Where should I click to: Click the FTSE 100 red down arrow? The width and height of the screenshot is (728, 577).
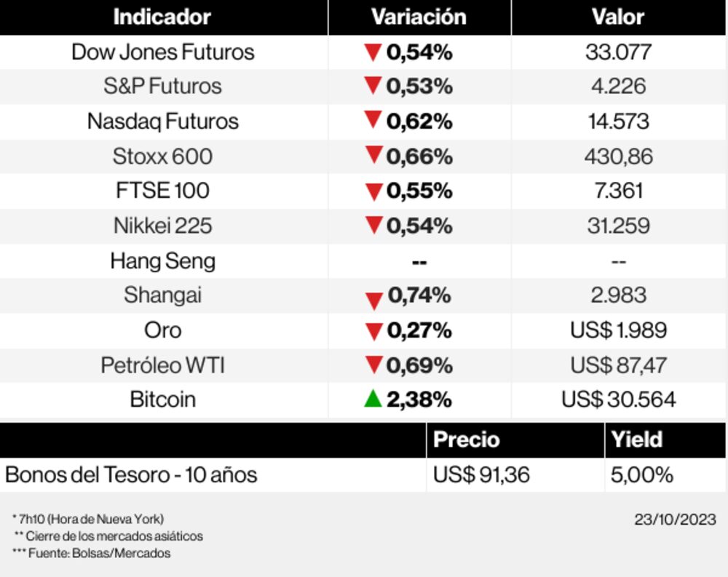click(x=374, y=191)
